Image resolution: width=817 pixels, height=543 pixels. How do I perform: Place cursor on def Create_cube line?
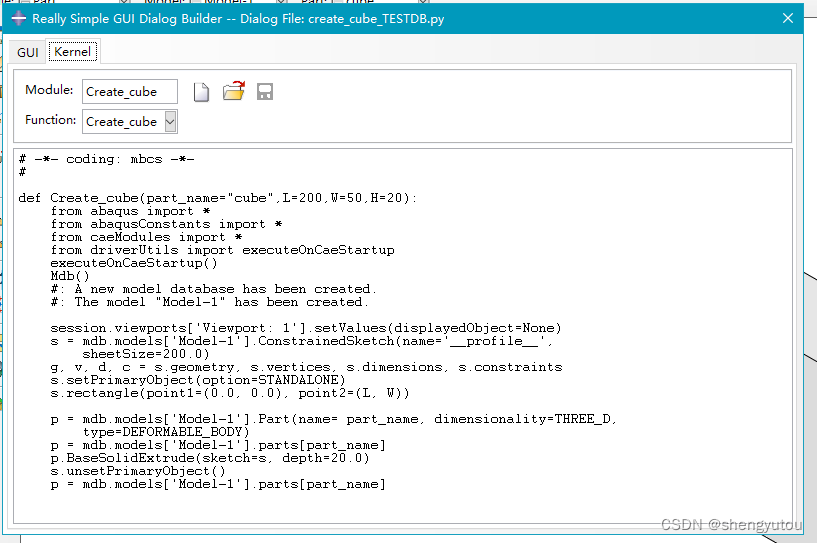tap(217, 198)
